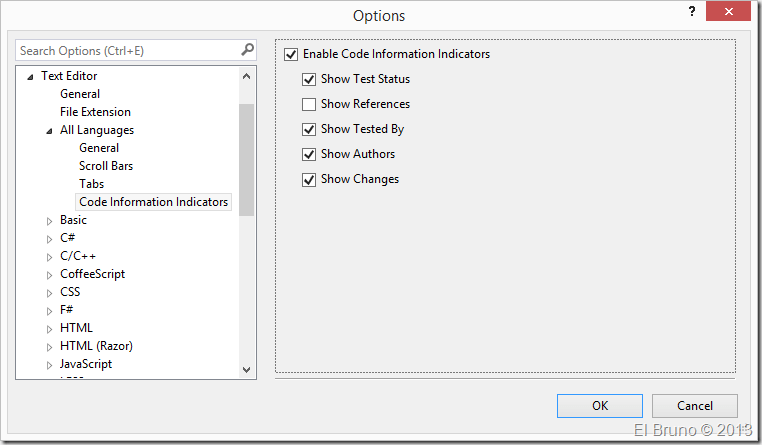Click the tree scrollbar down arrow
Viewport: 762px width, 445px height.
tap(247, 370)
